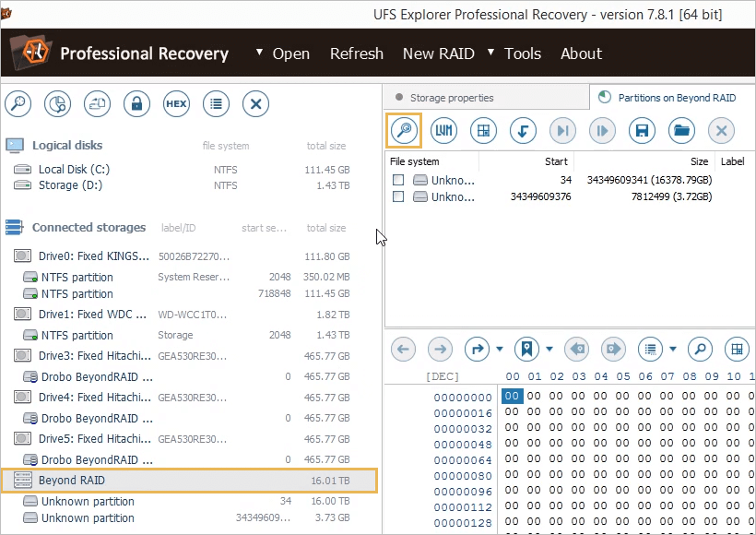Open the Tools menu
This screenshot has width=756, height=535.
[523, 53]
